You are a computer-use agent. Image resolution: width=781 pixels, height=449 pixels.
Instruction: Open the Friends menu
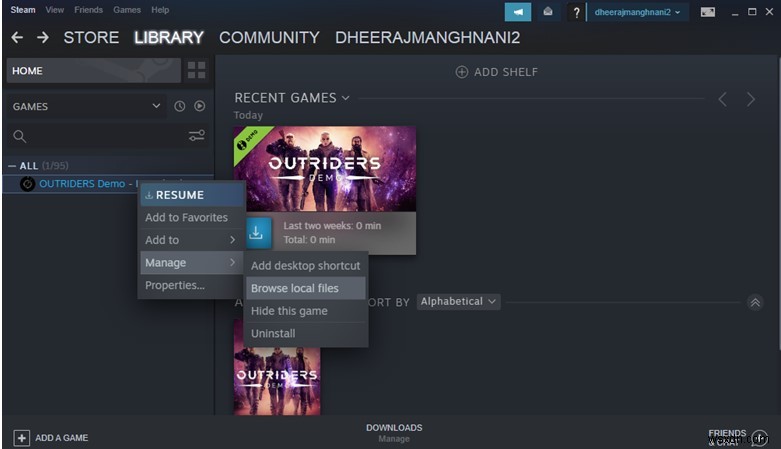[x=88, y=10]
